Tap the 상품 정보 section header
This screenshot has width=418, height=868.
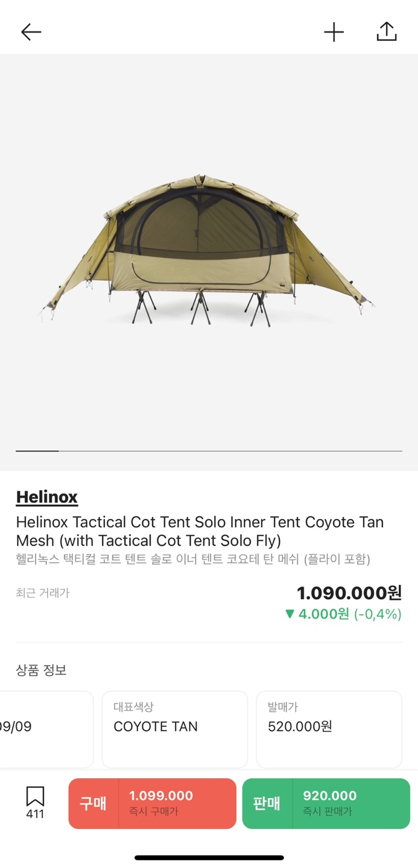41,670
